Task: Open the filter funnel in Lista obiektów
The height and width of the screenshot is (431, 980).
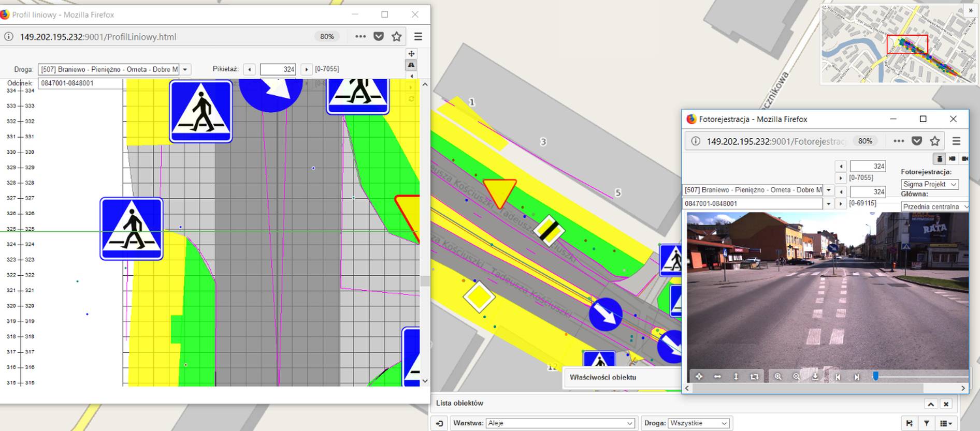Action: [x=927, y=423]
